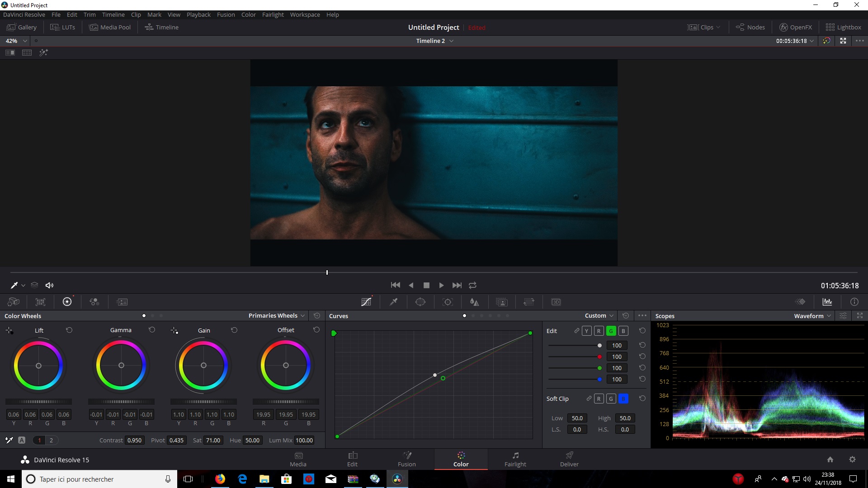
Task: Open Curves panel options menu dots
Action: (x=642, y=316)
